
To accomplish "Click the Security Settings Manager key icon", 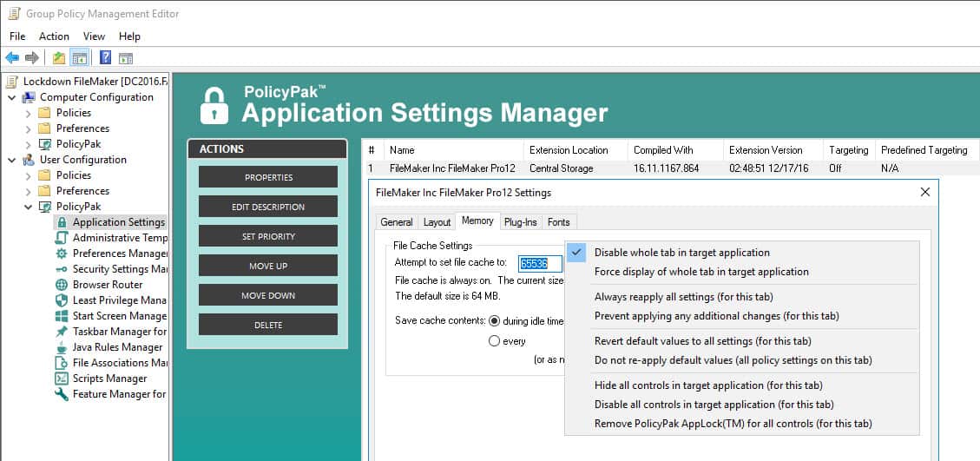I will pos(62,269).
